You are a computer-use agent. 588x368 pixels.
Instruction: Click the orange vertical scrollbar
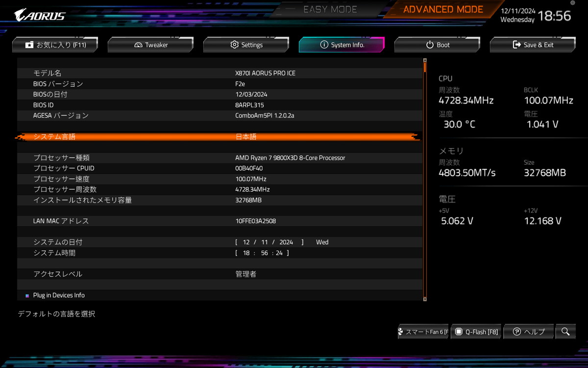[x=425, y=180]
